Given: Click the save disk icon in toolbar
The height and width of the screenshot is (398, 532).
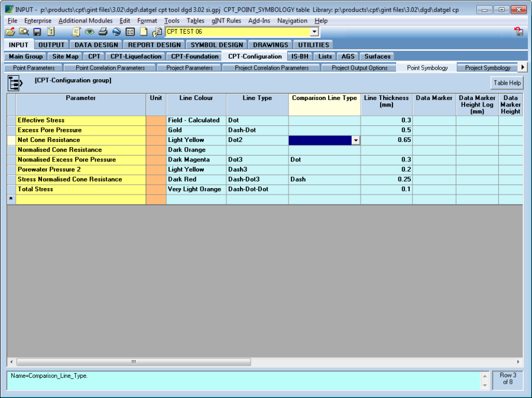Looking at the screenshot, I should pyautogui.click(x=37, y=32).
